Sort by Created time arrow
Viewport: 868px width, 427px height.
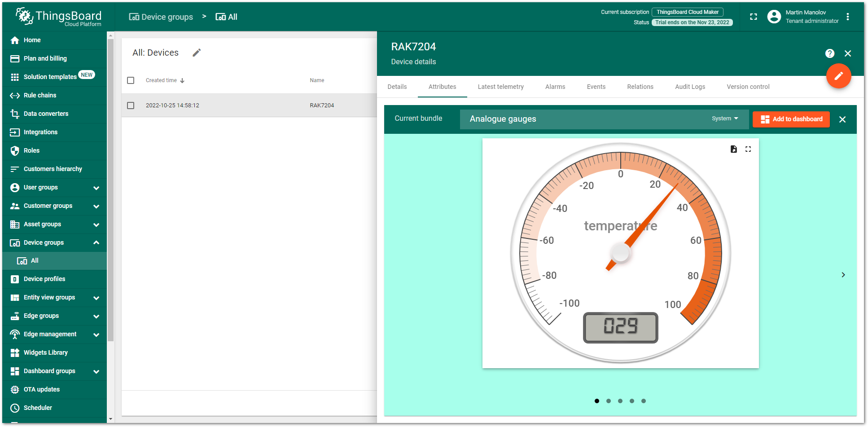(x=182, y=81)
